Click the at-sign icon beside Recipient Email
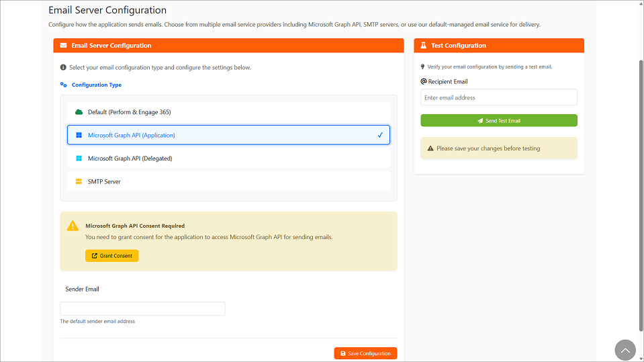 (424, 81)
